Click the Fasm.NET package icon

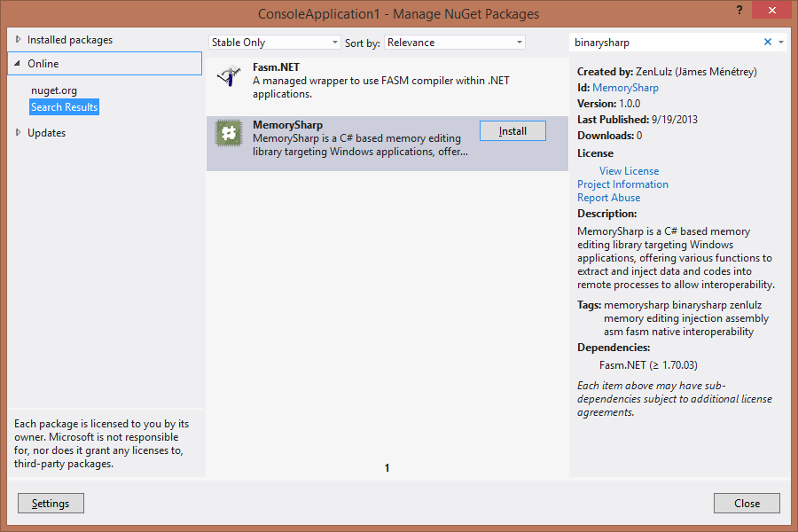pos(229,75)
